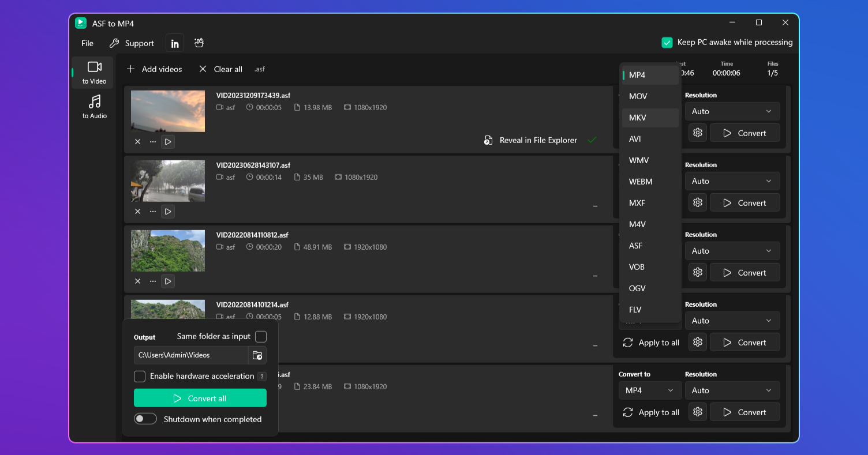Click the hardware acceleration help icon
This screenshot has width=868, height=455.
262,377
